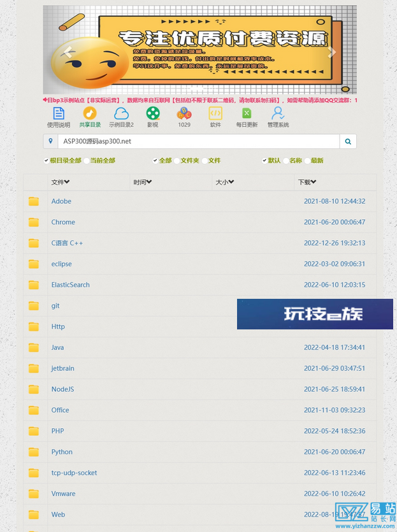Screen dimensions: 397x532
Task: Select the 全部 type filter radio
Action: pos(155,161)
